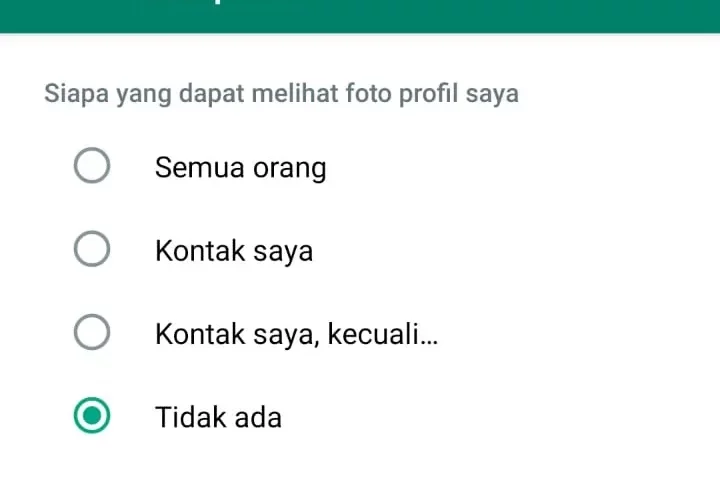720x500 pixels.
Task: Click the word orang in first option
Action: (x=290, y=169)
